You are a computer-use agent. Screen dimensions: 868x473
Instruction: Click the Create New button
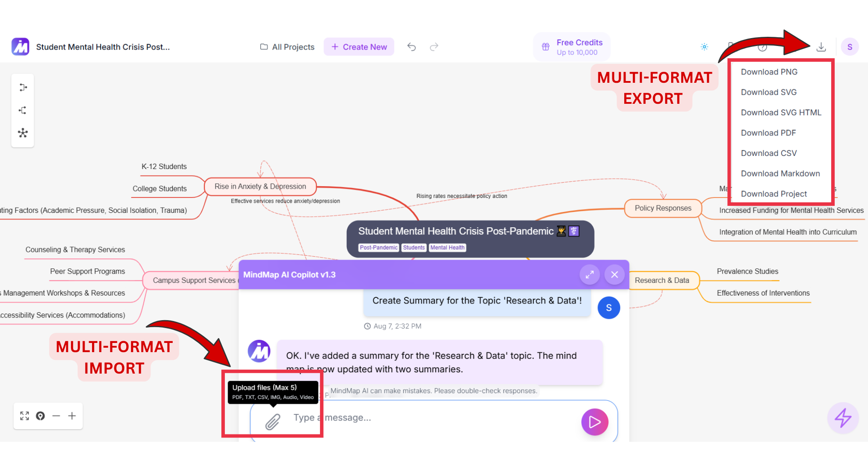tap(359, 47)
